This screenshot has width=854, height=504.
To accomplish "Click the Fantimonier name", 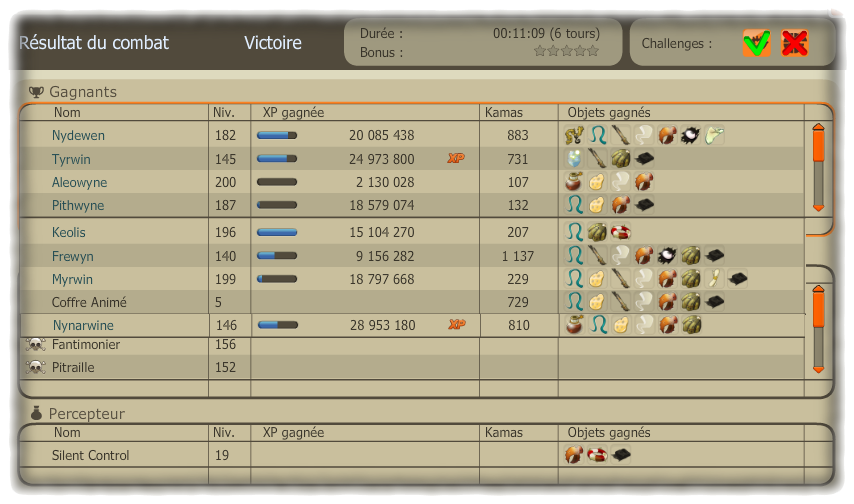I will (86, 345).
